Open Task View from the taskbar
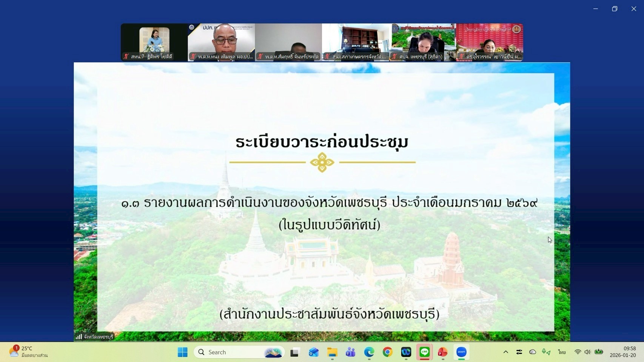The width and height of the screenshot is (644, 362). tap(294, 352)
